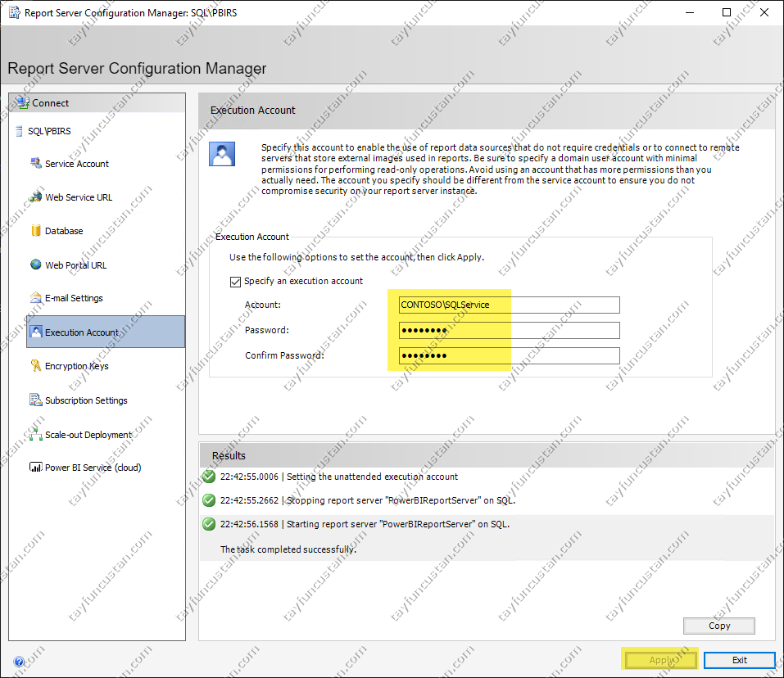Click the 'Setting the unattended execution account' result
784x678 pixels.
(x=339, y=477)
